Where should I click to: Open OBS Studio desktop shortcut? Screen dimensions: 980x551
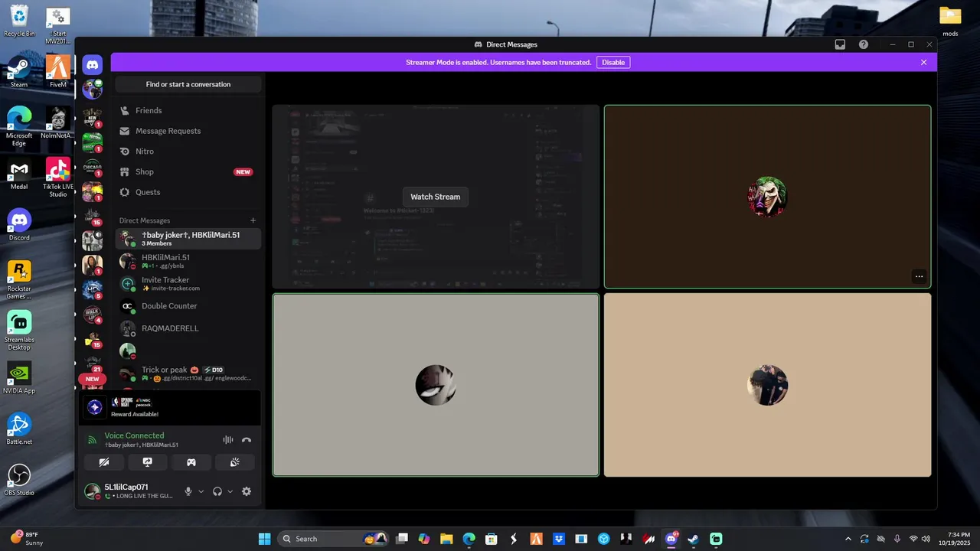[x=19, y=480]
